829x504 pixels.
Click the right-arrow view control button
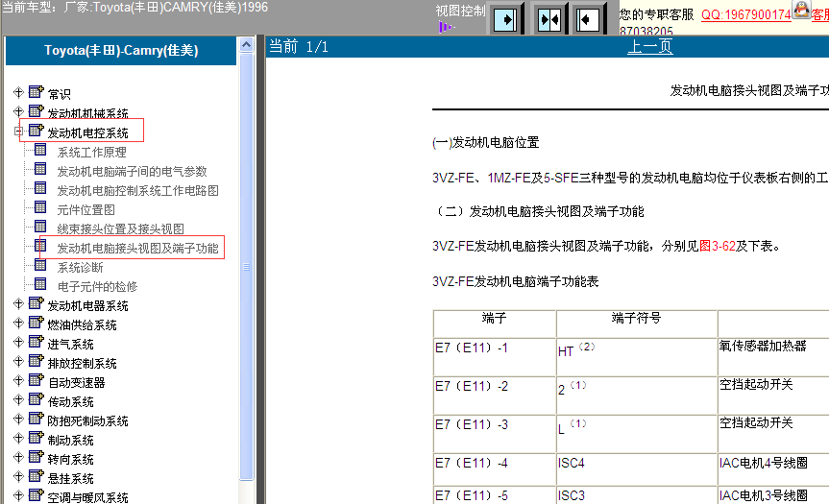pos(505,20)
